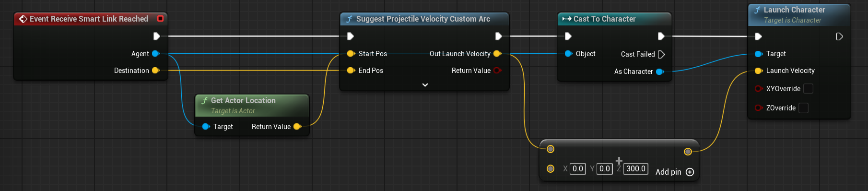
Task: Click the X value field of vector
Action: [x=578, y=169]
